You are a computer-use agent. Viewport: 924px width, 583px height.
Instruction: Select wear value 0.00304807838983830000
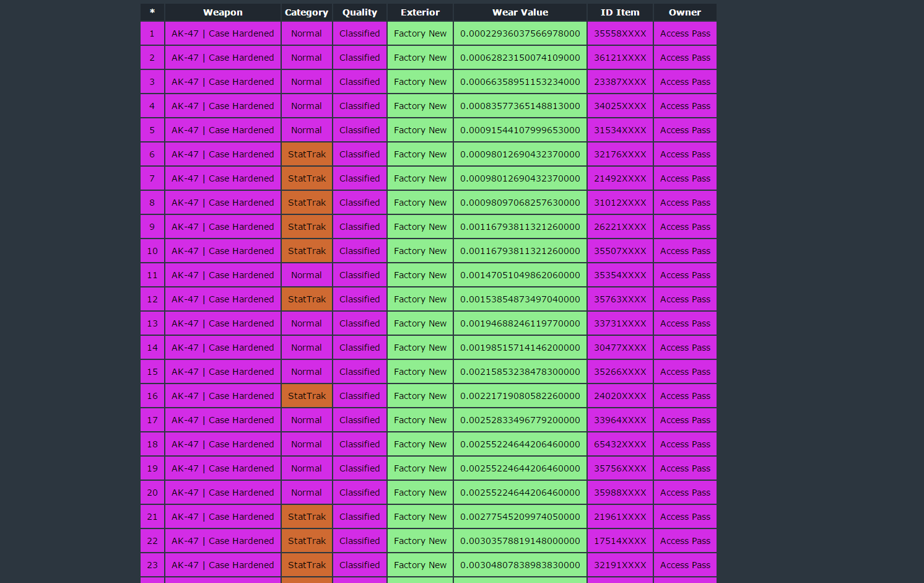click(520, 565)
